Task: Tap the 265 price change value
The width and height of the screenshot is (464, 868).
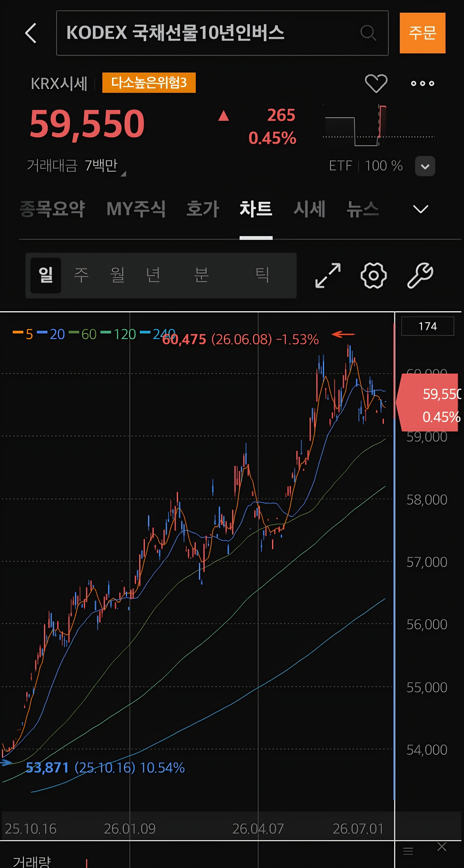Action: (x=281, y=115)
